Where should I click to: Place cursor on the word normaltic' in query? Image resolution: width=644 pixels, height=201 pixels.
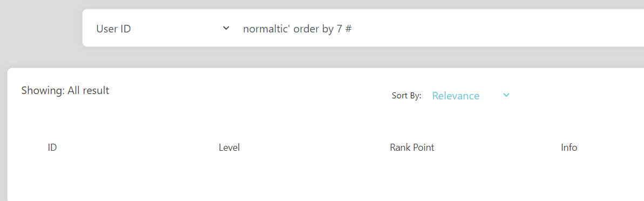[267, 29]
